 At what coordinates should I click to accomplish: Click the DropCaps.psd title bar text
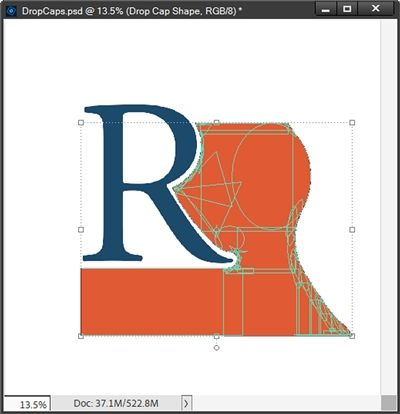tap(132, 11)
